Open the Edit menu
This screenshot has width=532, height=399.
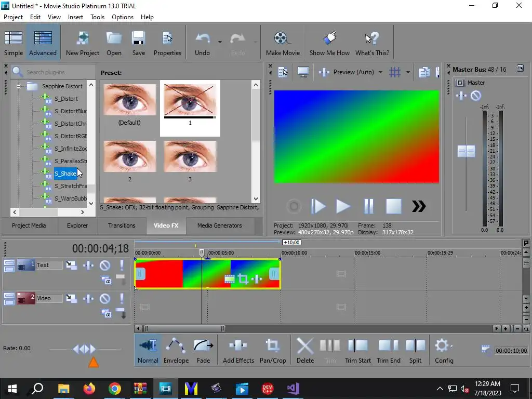[35, 17]
